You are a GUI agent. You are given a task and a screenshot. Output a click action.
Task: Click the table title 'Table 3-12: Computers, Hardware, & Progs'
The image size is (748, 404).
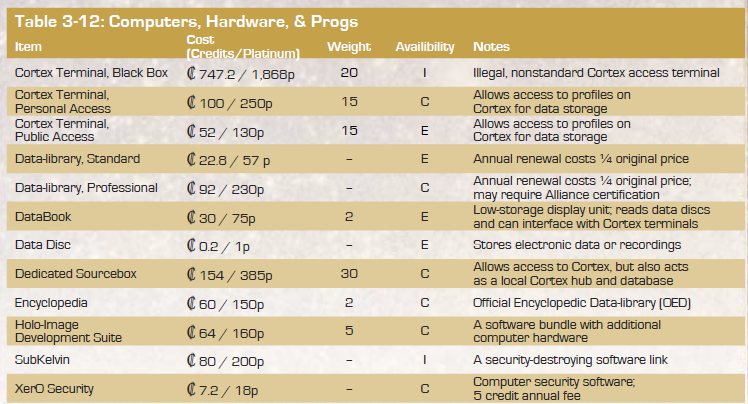point(186,22)
